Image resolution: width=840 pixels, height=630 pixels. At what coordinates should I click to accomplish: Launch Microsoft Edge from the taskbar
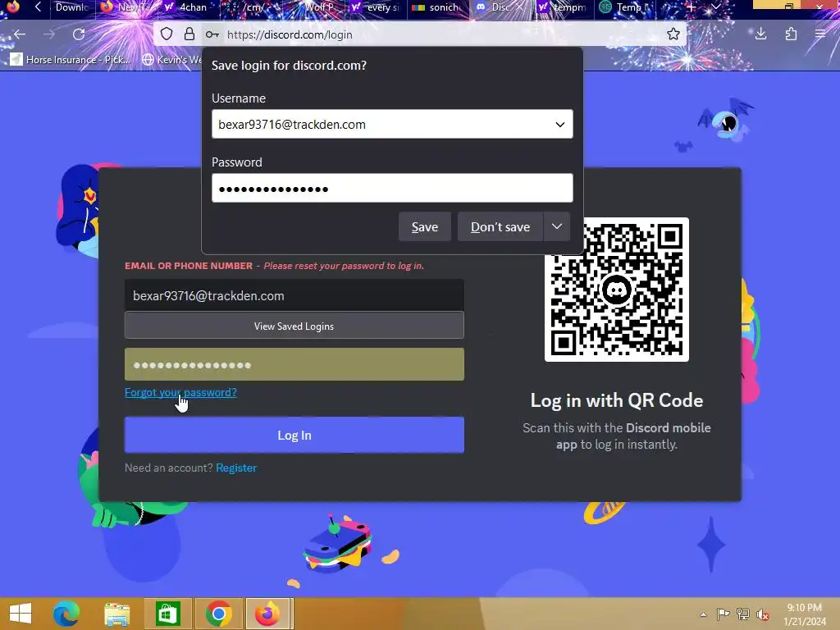66,614
